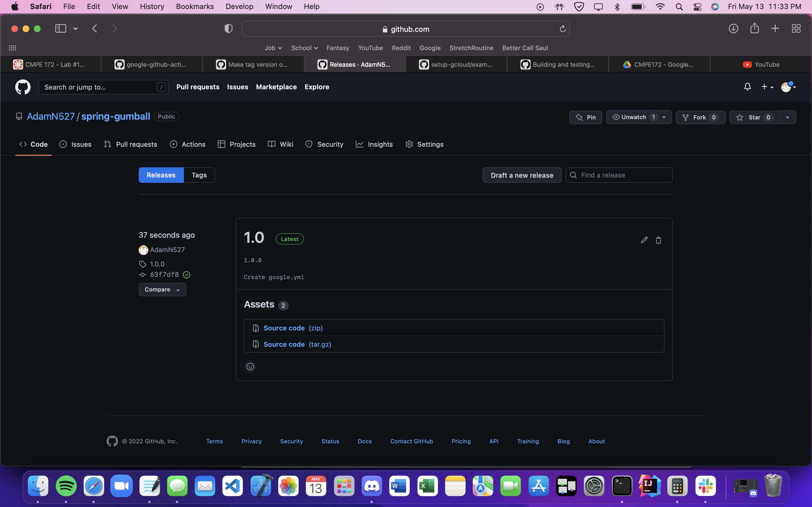Toggle the Safari sidebar
This screenshot has height=507, width=812.
[60, 28]
